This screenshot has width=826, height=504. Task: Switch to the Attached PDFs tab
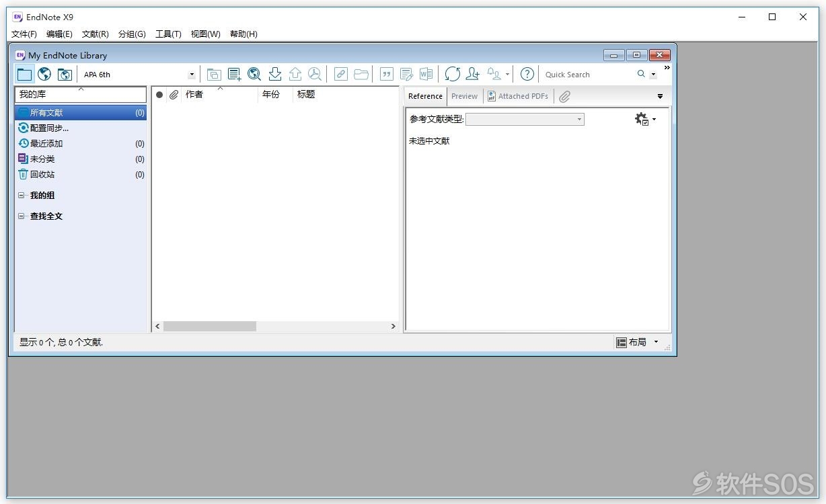[517, 96]
